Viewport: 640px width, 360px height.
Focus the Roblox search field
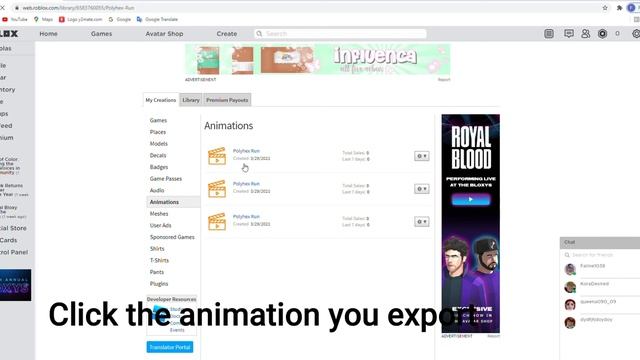point(340,34)
